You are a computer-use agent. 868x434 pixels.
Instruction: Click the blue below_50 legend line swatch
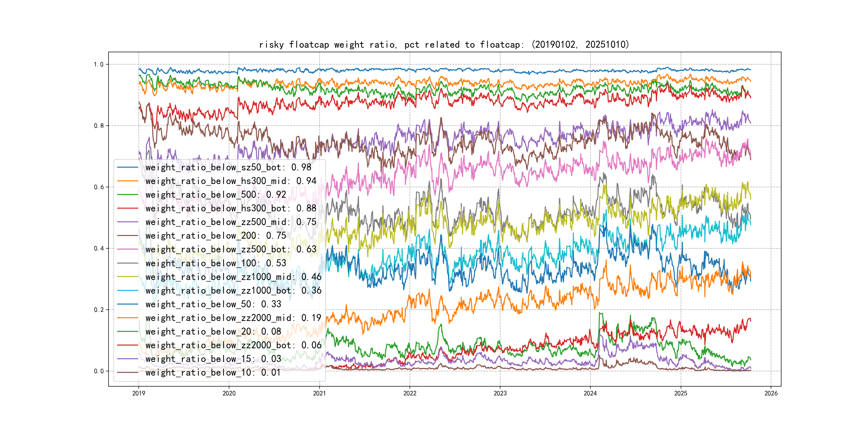pyautogui.click(x=128, y=304)
